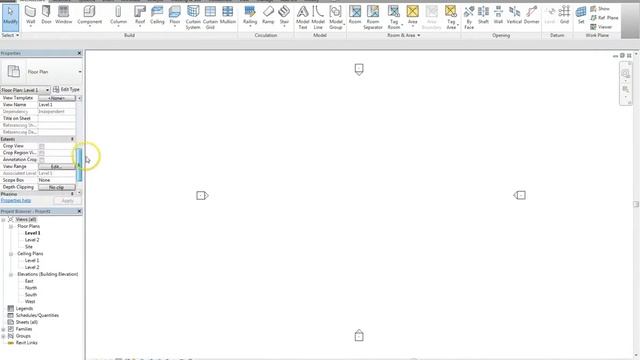640x360 pixels.
Task: Toggle the Crop View checkbox
Action: 42,146
